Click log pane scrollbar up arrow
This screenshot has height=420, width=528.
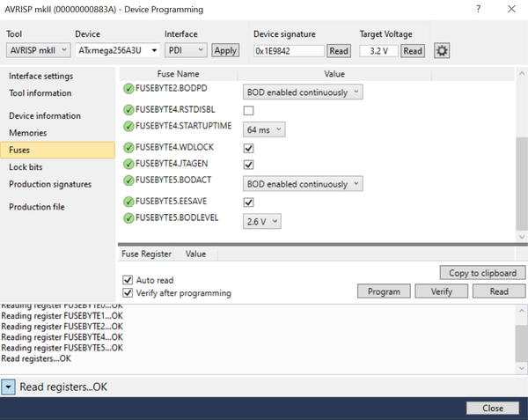(x=522, y=310)
